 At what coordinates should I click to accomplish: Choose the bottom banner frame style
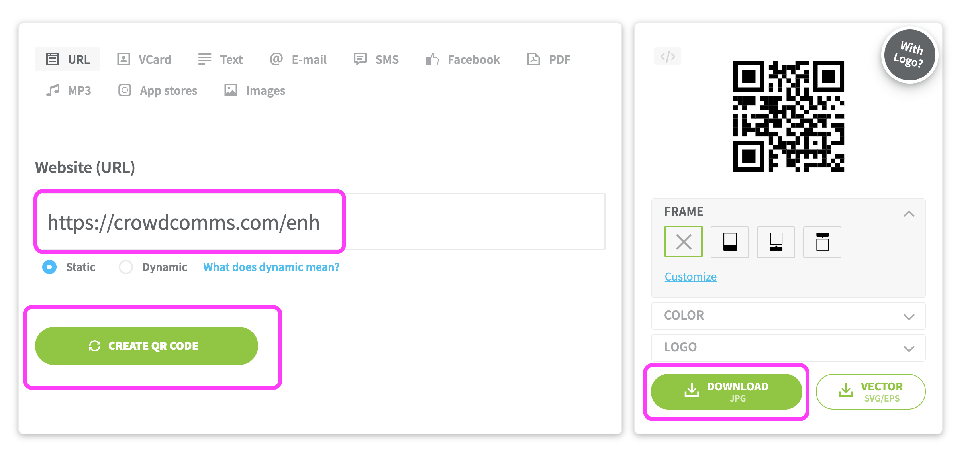point(730,242)
